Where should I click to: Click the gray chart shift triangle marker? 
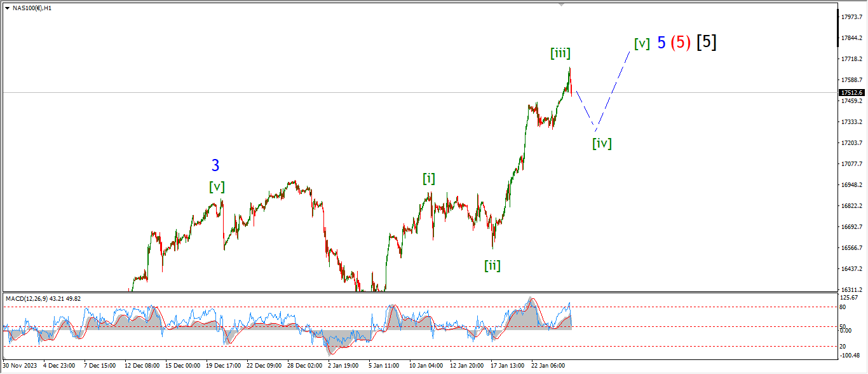click(x=561, y=4)
